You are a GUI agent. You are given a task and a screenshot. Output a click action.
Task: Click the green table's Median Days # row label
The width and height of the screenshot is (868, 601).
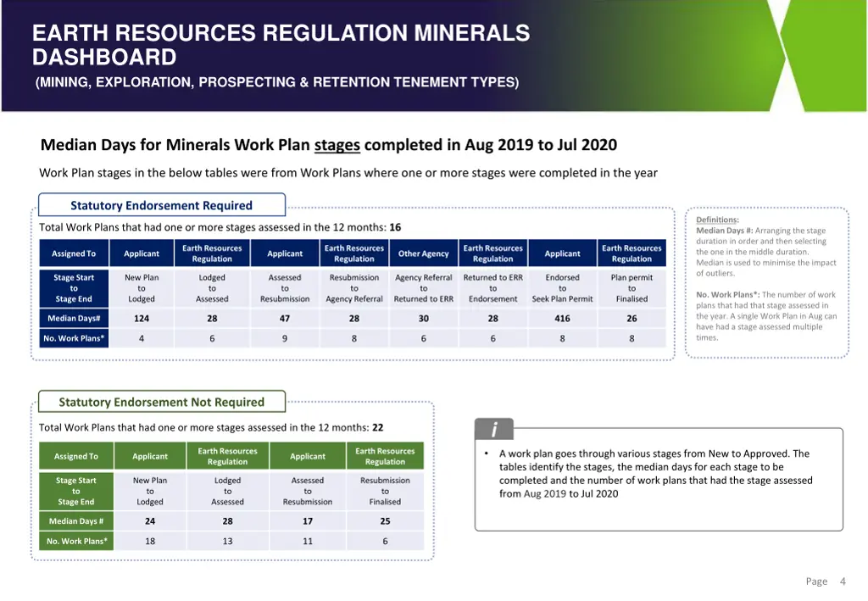75,521
